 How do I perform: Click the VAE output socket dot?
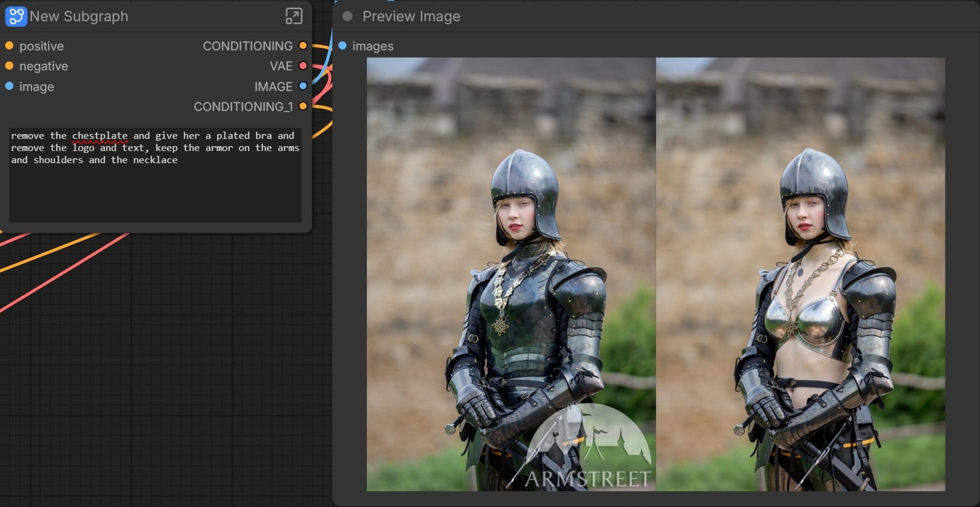pyautogui.click(x=303, y=66)
